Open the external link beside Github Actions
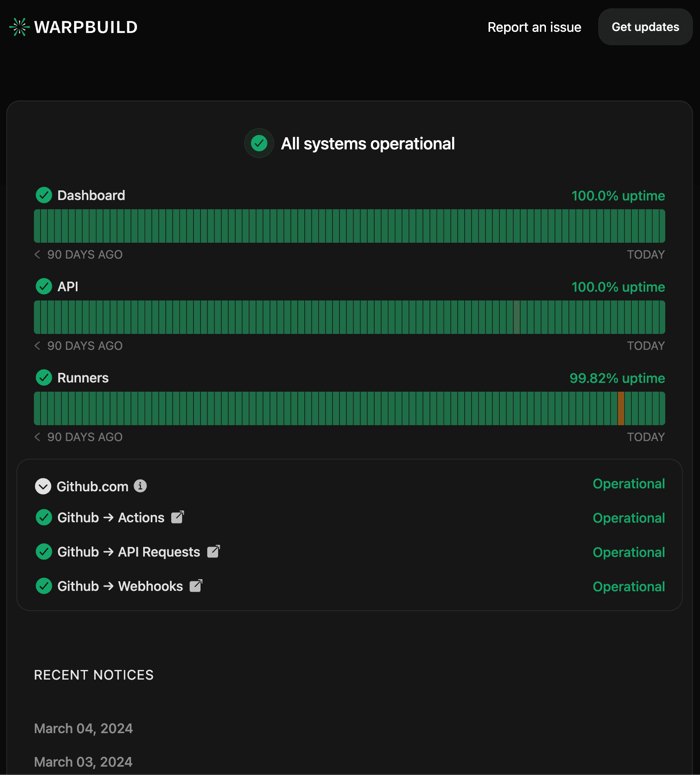The image size is (700, 775). pyautogui.click(x=177, y=517)
